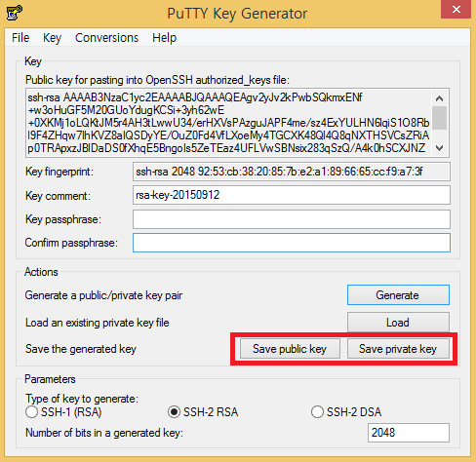
Task: Click into the Key passphrase field
Action: tap(292, 219)
